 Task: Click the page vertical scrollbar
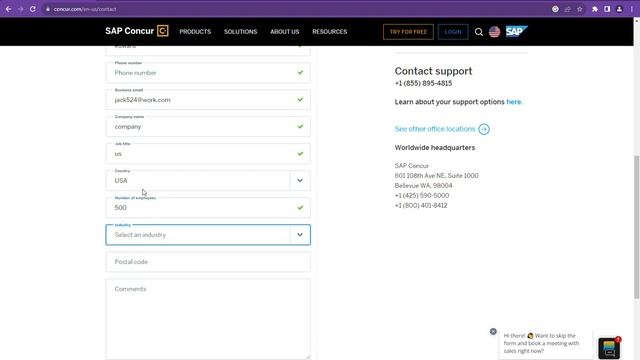[636, 227]
